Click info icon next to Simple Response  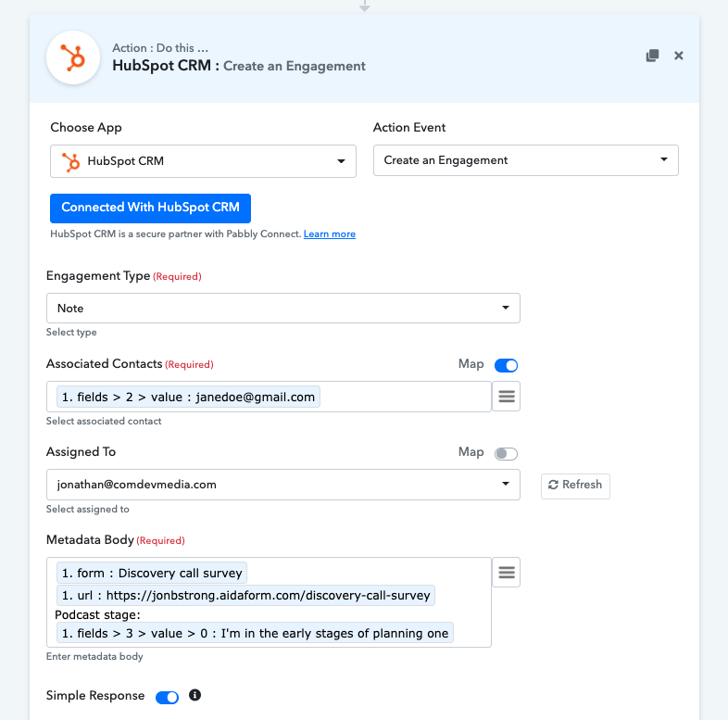point(195,695)
